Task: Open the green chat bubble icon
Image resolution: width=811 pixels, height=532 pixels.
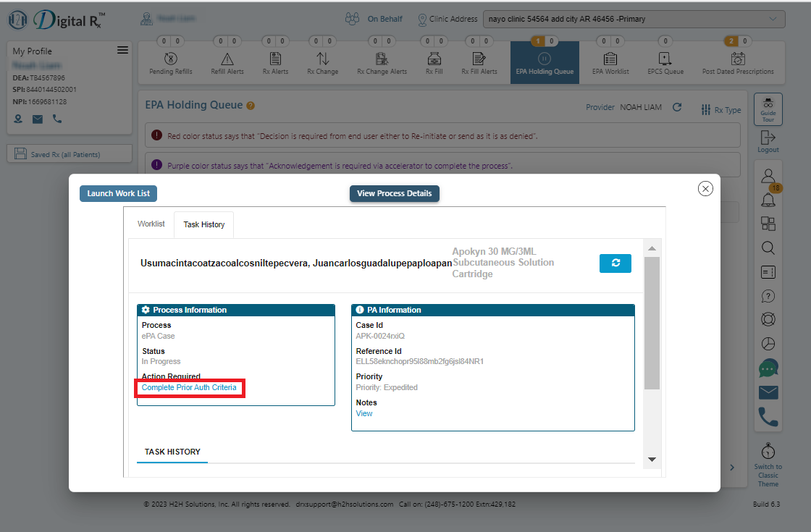Action: tap(768, 368)
